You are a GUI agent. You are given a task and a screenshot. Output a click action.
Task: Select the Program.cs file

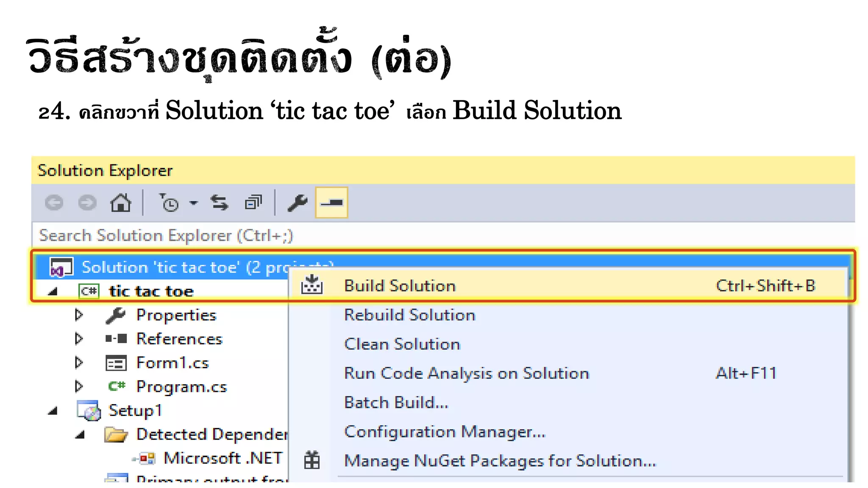pyautogui.click(x=182, y=387)
